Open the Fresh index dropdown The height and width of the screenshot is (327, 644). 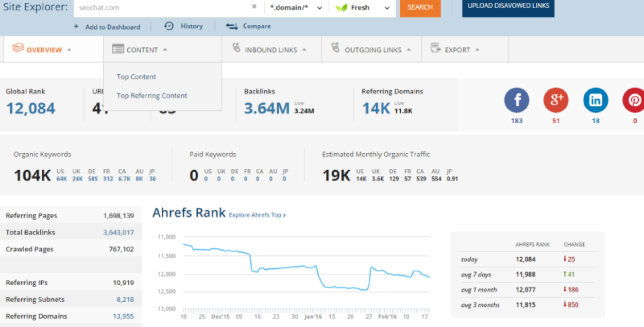pyautogui.click(x=362, y=8)
